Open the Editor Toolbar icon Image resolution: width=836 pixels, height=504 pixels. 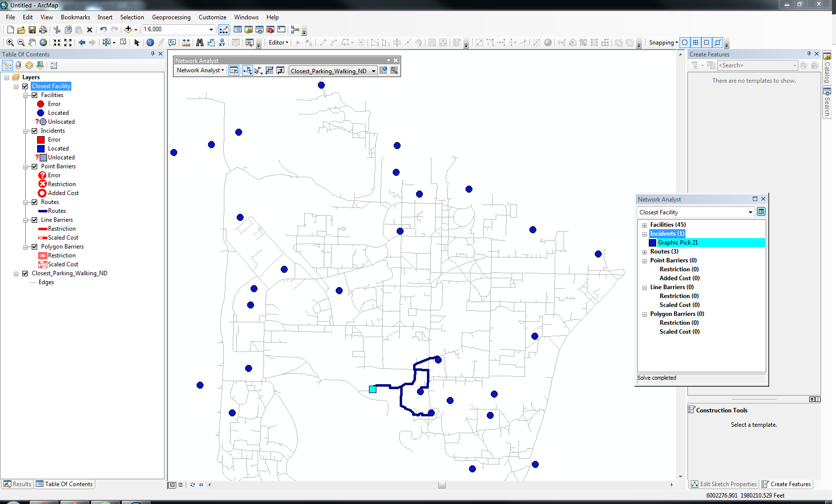(x=224, y=30)
